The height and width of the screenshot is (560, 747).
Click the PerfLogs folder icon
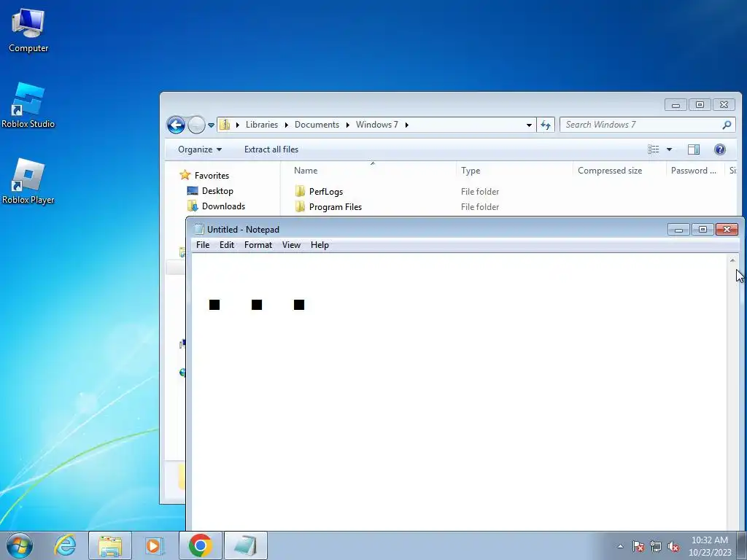(300, 192)
